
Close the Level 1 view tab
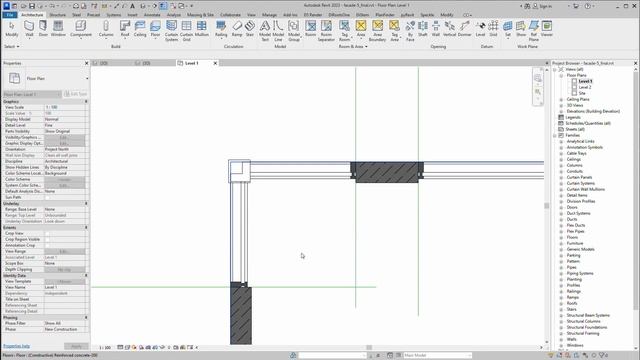(216, 63)
